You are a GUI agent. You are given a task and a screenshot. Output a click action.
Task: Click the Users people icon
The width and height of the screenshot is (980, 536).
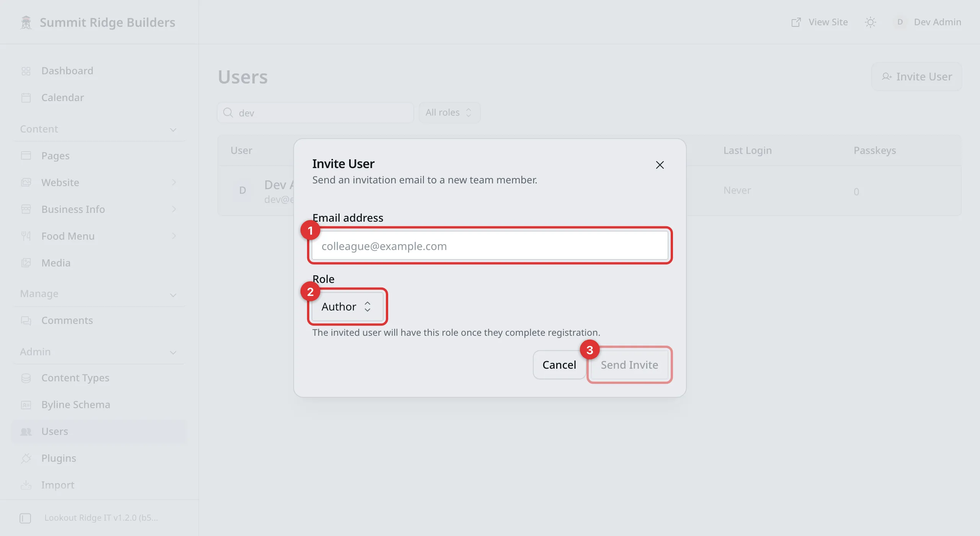(x=26, y=431)
